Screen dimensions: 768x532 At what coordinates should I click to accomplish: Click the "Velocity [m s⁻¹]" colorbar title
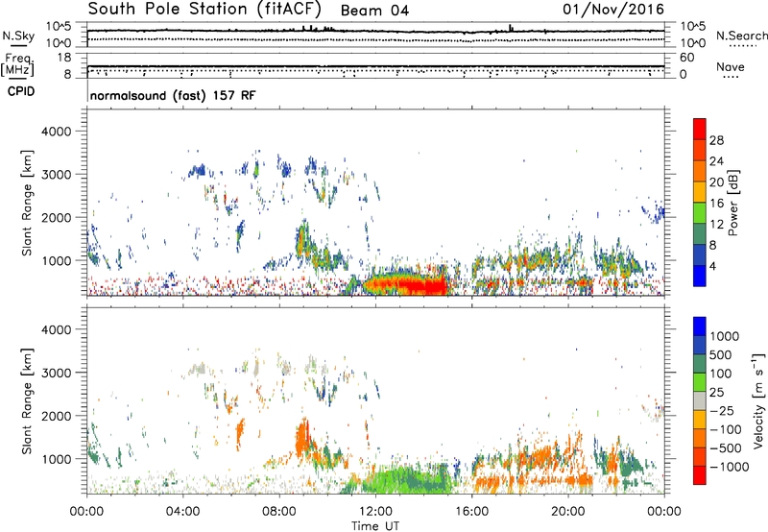(758, 400)
